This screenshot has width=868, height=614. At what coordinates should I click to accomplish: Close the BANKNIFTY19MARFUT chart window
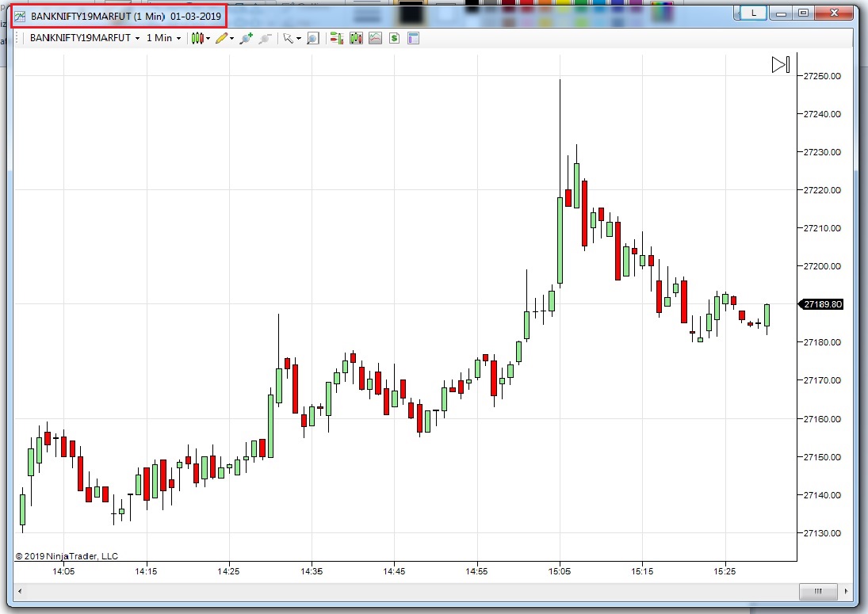(x=834, y=13)
